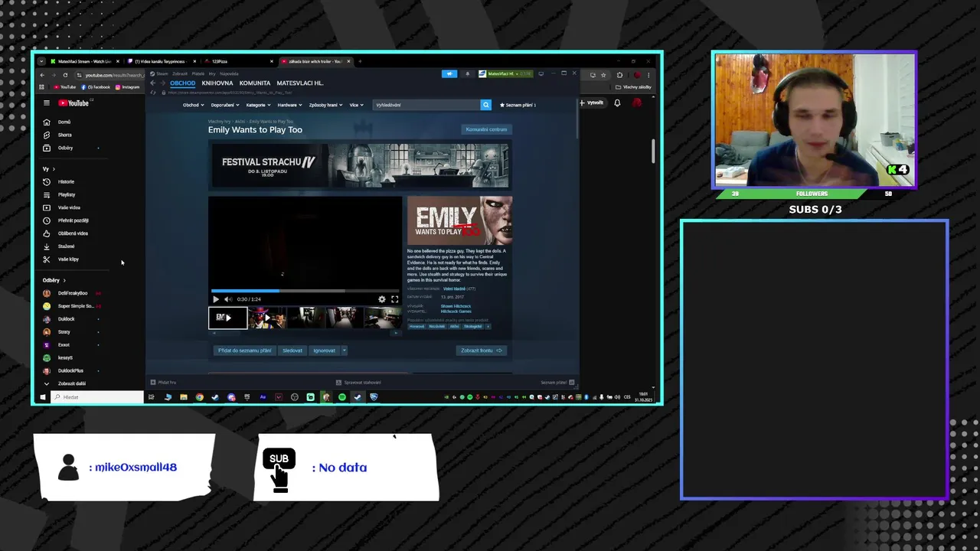Open the video settings gear in the Steam trailer
The width and height of the screenshot is (980, 551).
pyautogui.click(x=382, y=299)
